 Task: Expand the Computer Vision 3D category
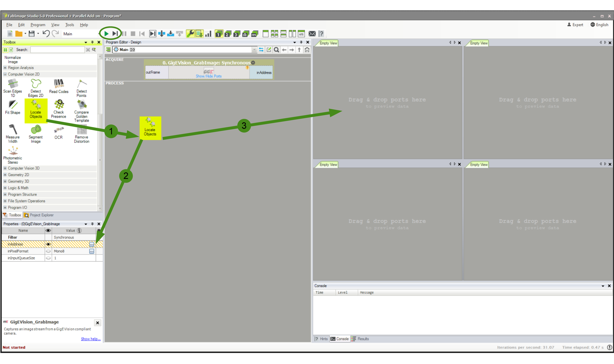point(5,168)
